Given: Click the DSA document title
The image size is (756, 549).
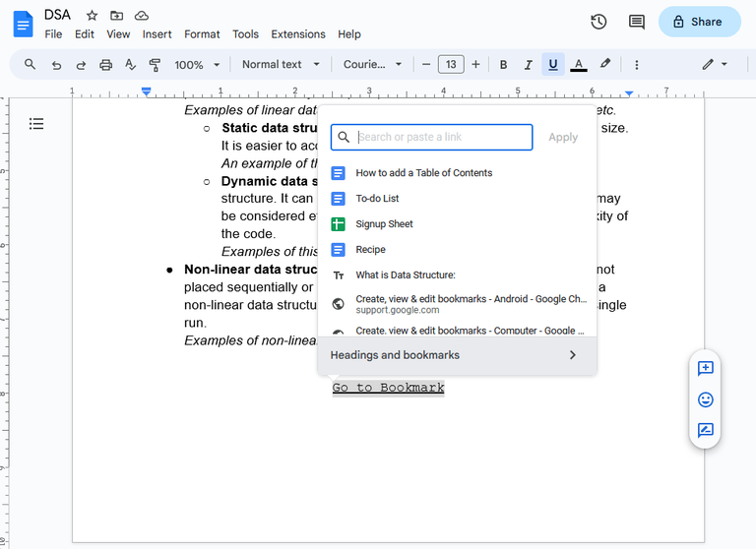Looking at the screenshot, I should click(57, 15).
